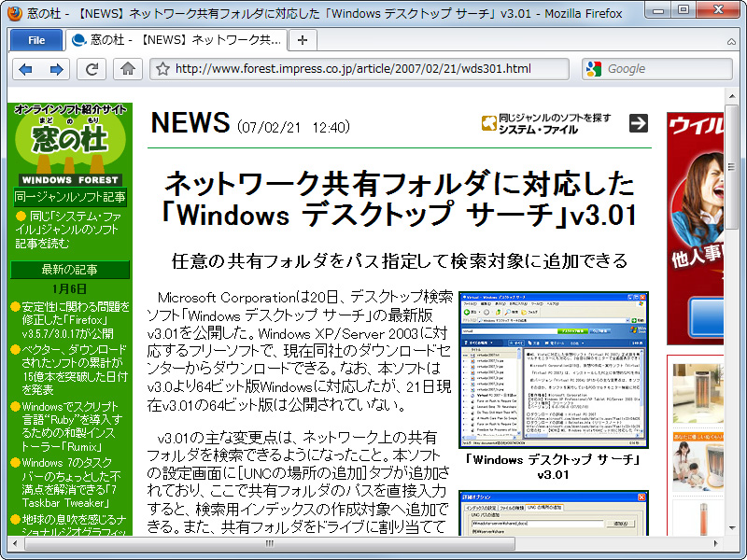Click the orange bullet beside the Firefox article

(15, 306)
